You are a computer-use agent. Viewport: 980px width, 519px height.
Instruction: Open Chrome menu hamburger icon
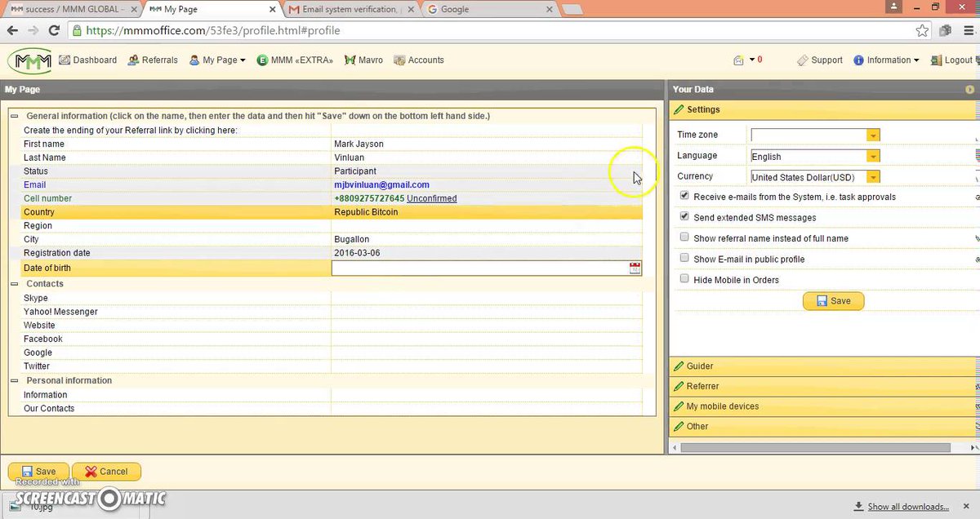[x=968, y=31]
